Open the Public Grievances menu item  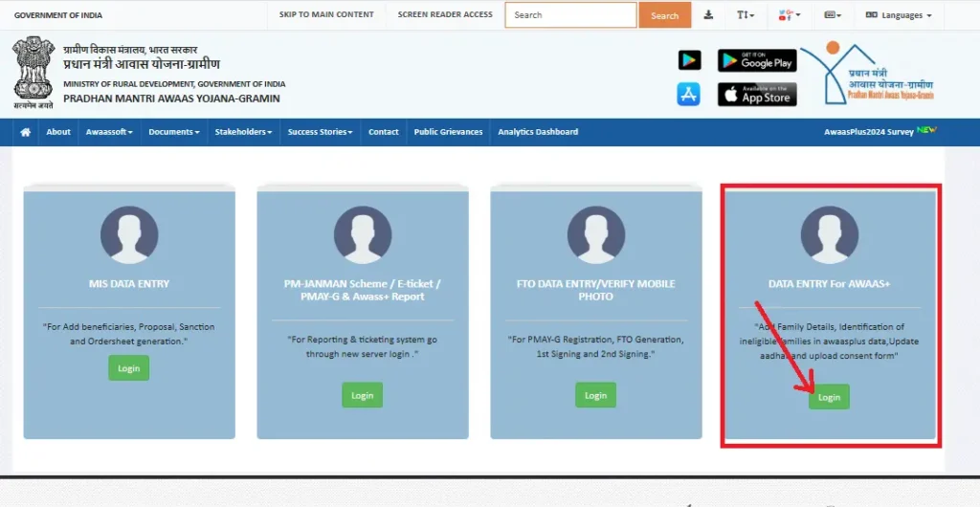pos(448,132)
